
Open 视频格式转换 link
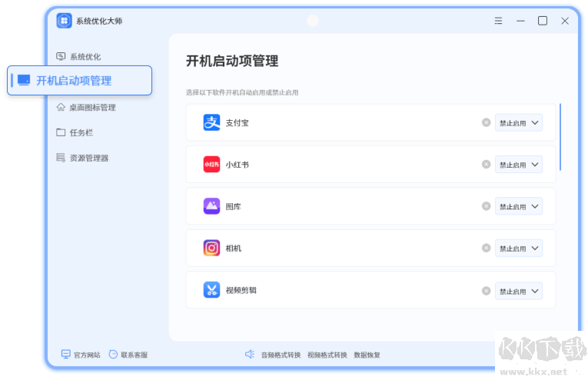327,355
